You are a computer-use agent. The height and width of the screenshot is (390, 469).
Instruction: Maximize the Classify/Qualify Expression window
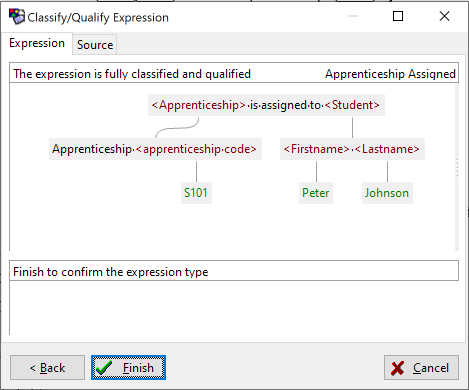click(398, 16)
